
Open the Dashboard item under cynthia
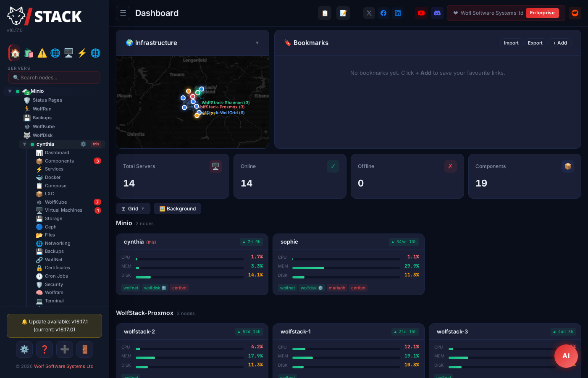point(57,153)
